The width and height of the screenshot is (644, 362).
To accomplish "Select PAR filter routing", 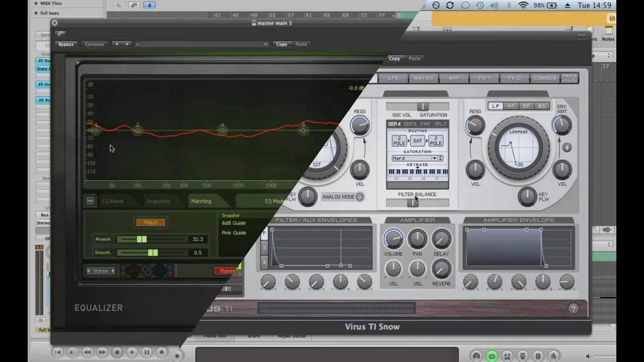I will (425, 124).
